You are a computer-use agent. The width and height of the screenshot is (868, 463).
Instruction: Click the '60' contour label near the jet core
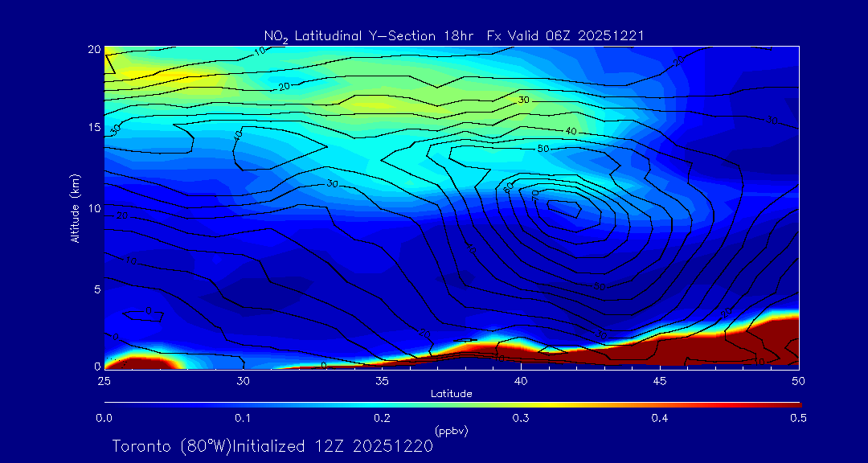tap(510, 187)
